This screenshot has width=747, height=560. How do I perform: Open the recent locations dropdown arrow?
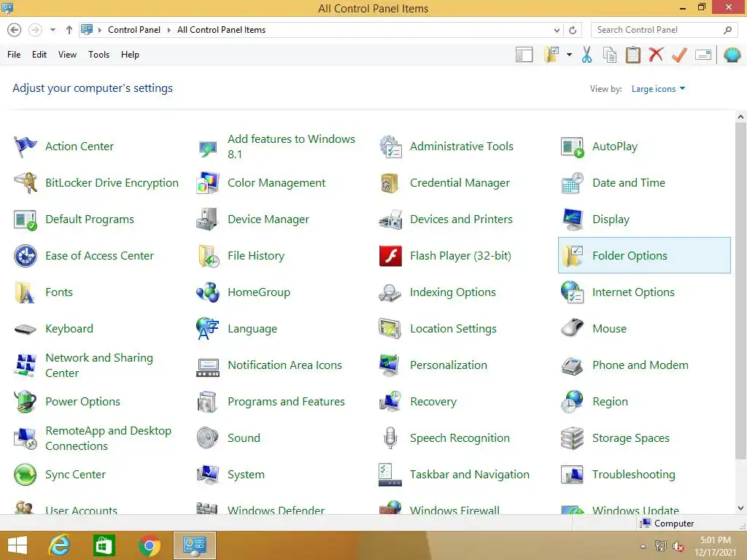pyautogui.click(x=53, y=30)
